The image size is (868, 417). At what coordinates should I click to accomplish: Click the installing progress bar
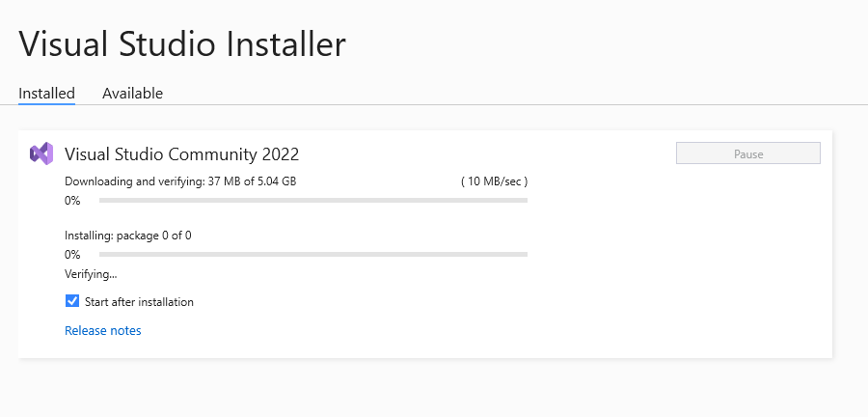(313, 254)
